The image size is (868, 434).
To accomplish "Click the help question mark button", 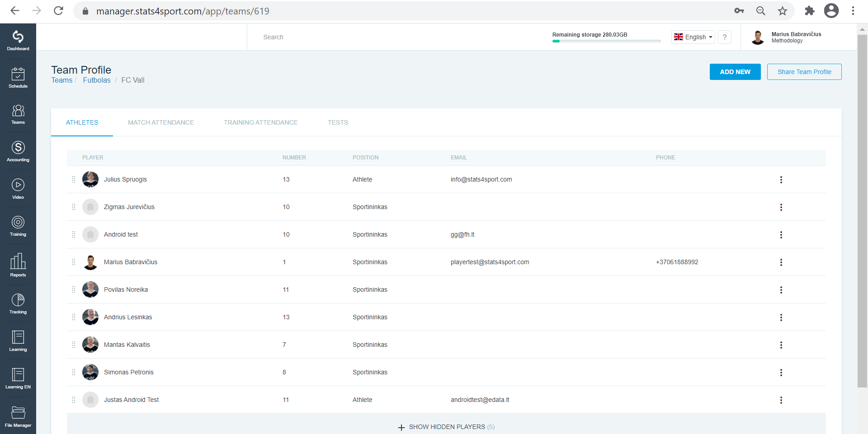I will click(x=725, y=37).
